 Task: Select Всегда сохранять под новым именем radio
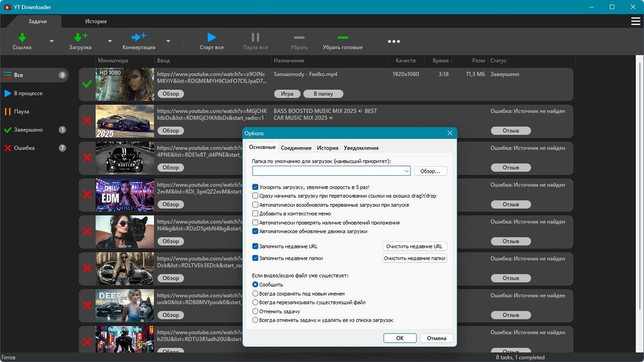pos(256,293)
